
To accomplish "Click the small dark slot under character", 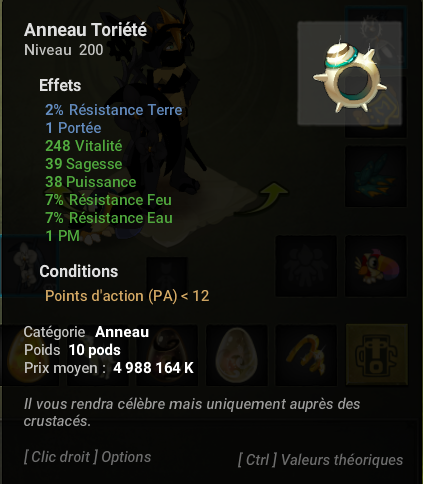I will [x=167, y=277].
